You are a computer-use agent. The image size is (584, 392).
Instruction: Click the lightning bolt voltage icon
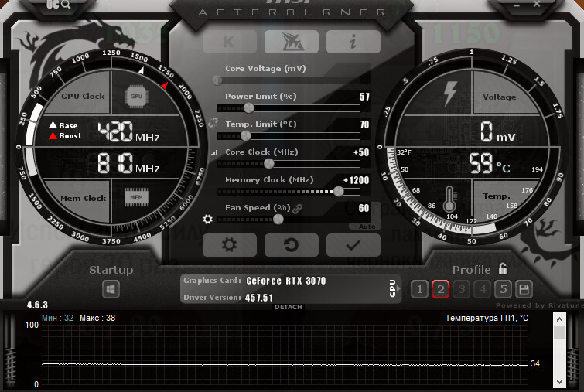point(450,94)
